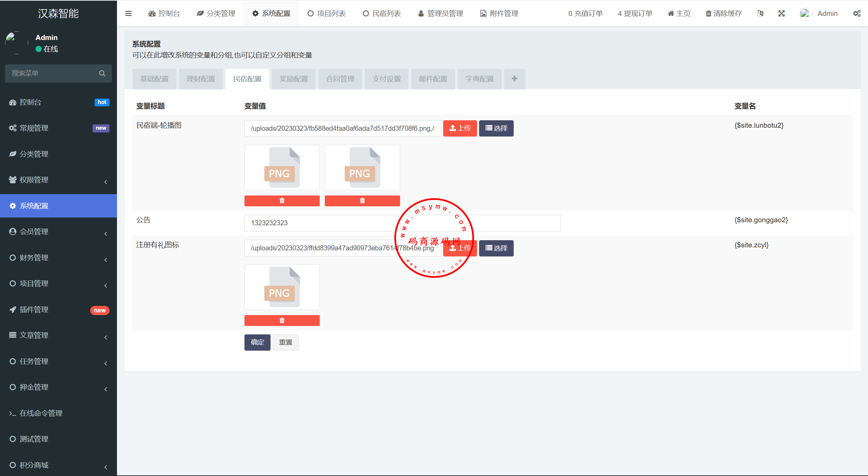Click {$site.gonggao2} variable name text

coord(761,220)
